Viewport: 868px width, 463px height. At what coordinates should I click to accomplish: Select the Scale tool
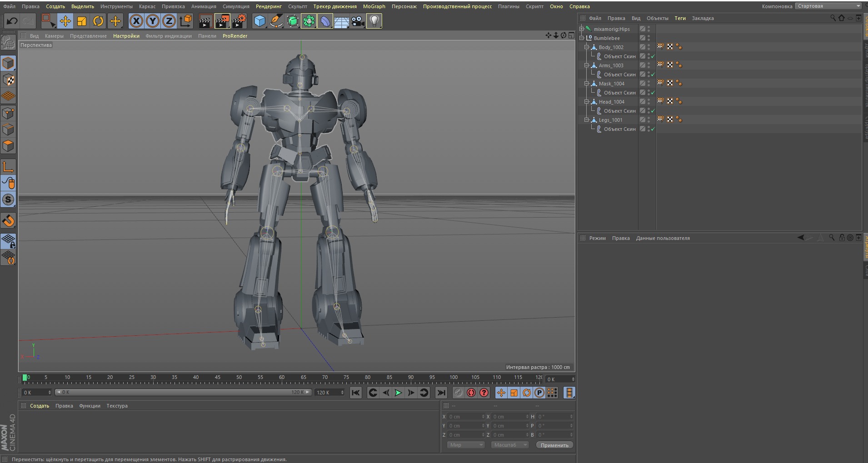click(x=82, y=21)
